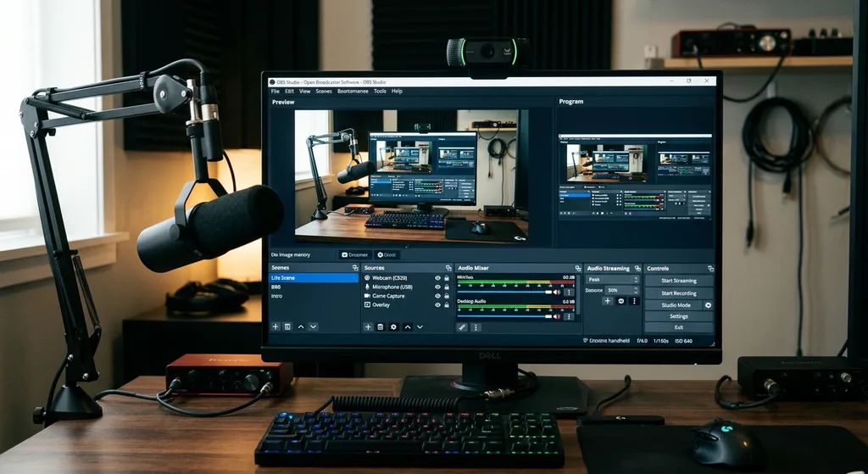Screen dimensions: 868x474
Task: Hide the Overlay source
Action: pos(438,304)
